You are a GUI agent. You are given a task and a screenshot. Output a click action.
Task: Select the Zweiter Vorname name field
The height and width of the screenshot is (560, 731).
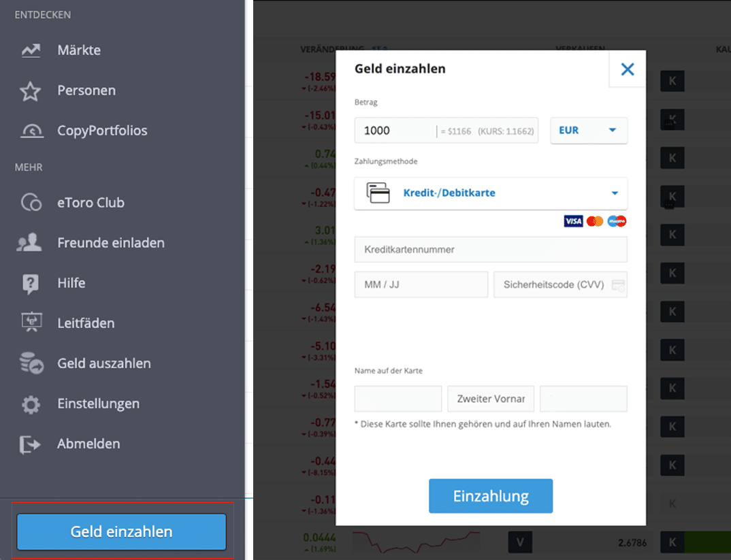tap(491, 399)
